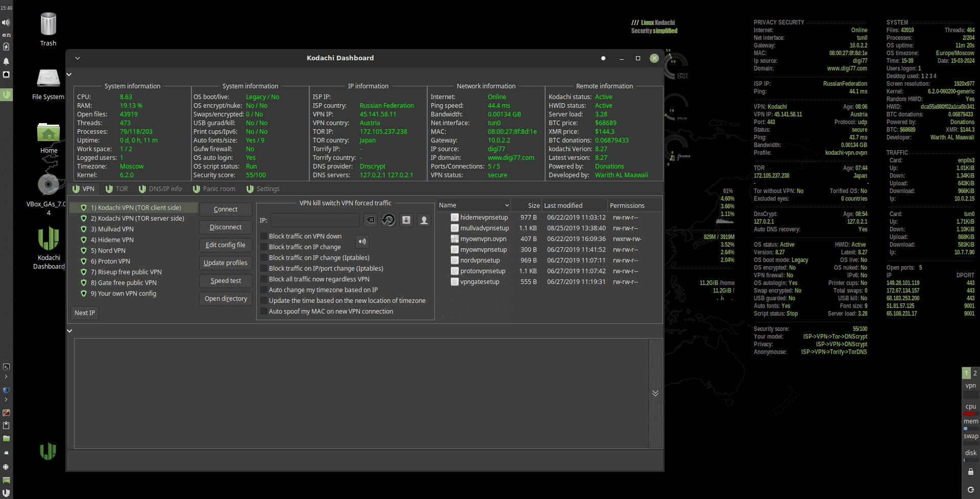The width and height of the screenshot is (980, 499).
Task: Click into the IP input field
Action: [x=315, y=221]
